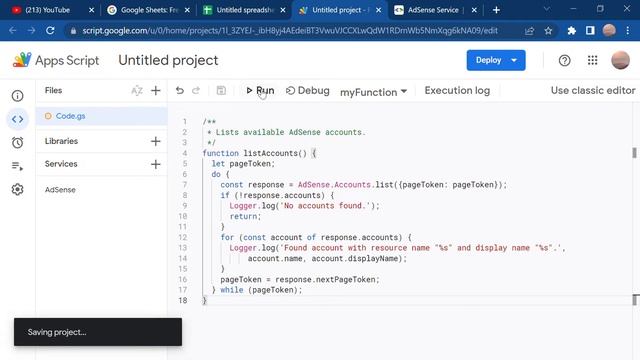Rename the Untitled project title
This screenshot has height=360, width=640.
point(168,60)
